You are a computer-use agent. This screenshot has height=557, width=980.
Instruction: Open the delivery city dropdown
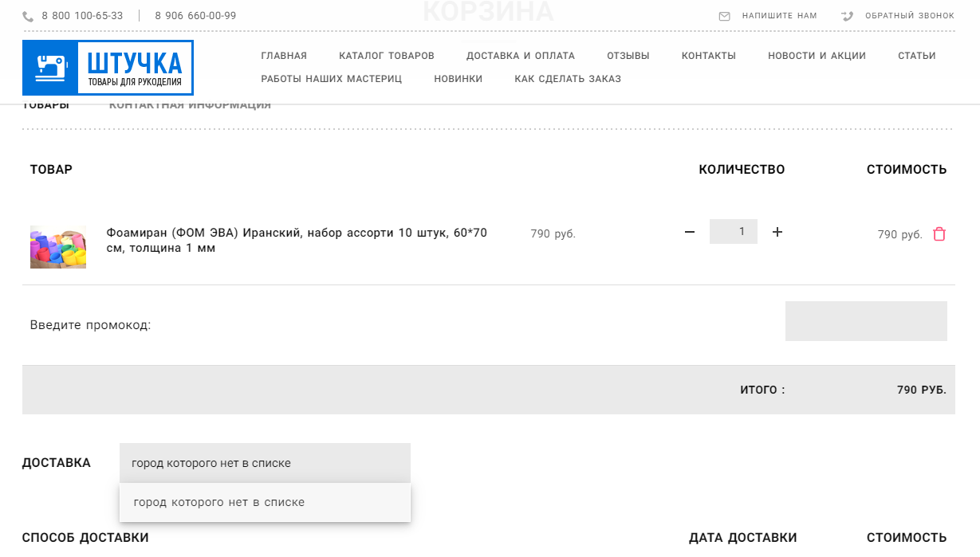coord(265,463)
